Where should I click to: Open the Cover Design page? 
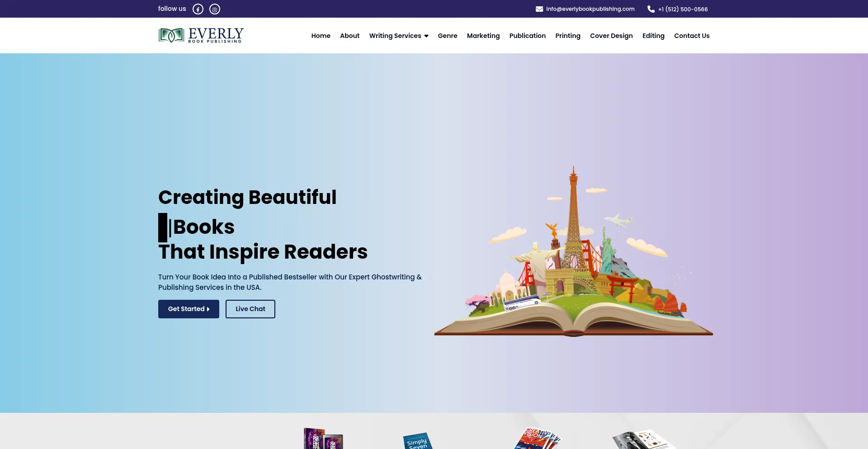[x=611, y=36]
